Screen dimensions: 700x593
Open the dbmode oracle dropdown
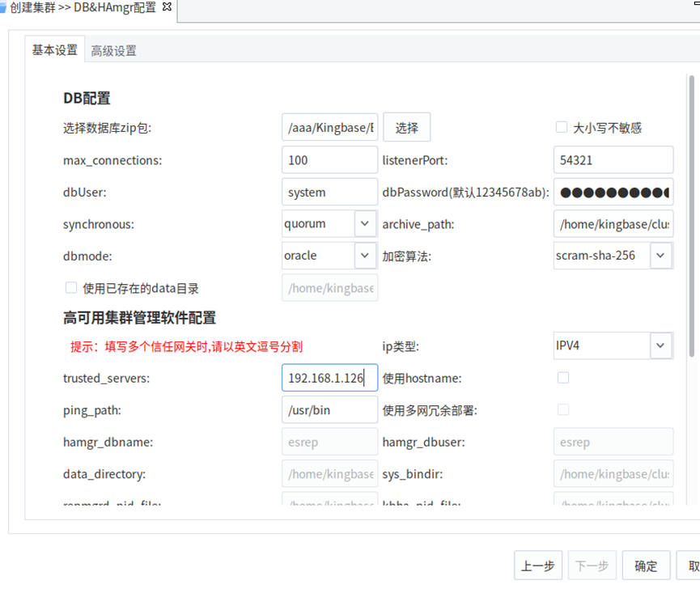pyautogui.click(x=365, y=256)
